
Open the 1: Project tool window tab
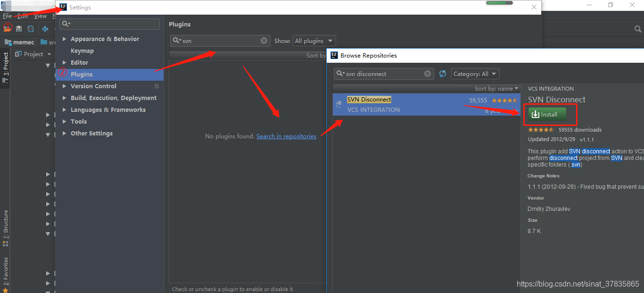click(x=6, y=67)
